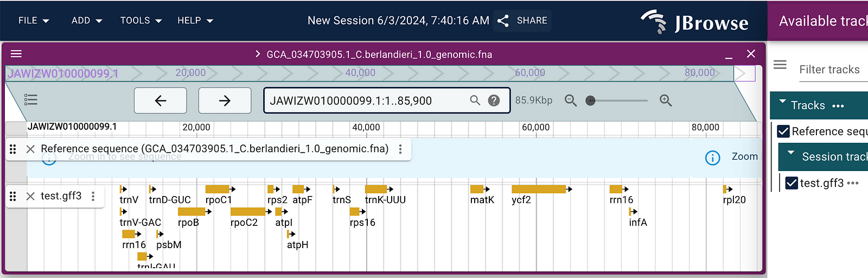Close the test.gff3 track with X
This screenshot has width=868, height=278.
tap(30, 196)
